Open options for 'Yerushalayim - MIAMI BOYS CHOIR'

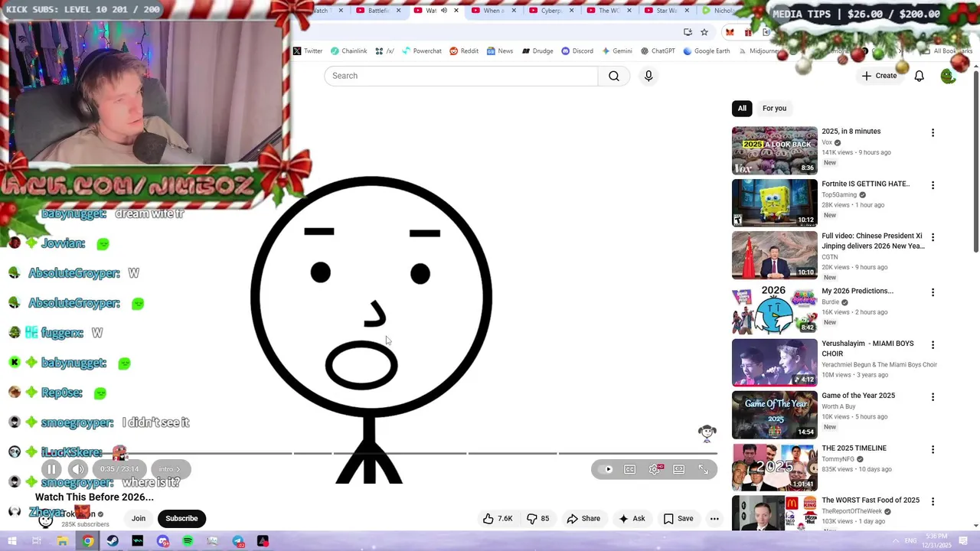tap(933, 345)
